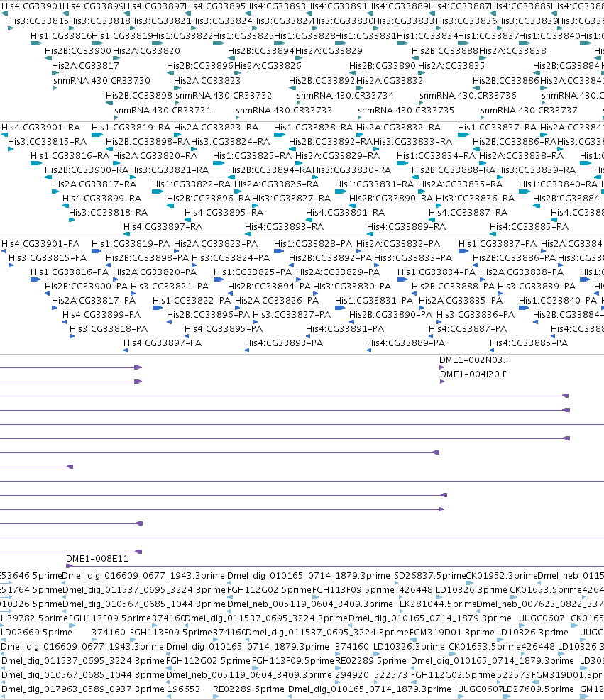Open snmRNA:430:CR33730 feature label

[102, 80]
